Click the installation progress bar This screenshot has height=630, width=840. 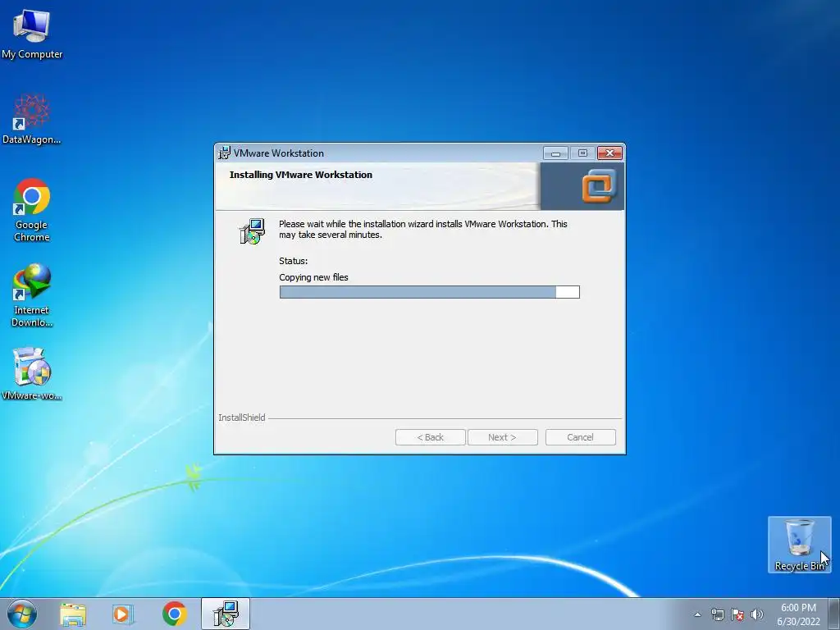point(429,292)
